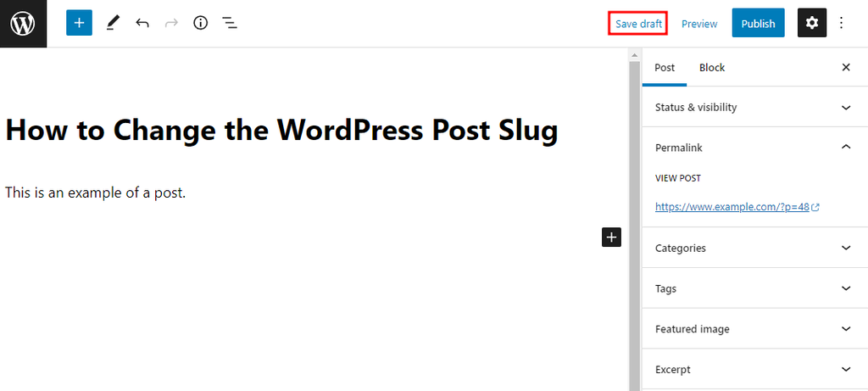Add a block with the inline plus
Image resolution: width=868 pixels, height=391 pixels.
[x=611, y=237]
